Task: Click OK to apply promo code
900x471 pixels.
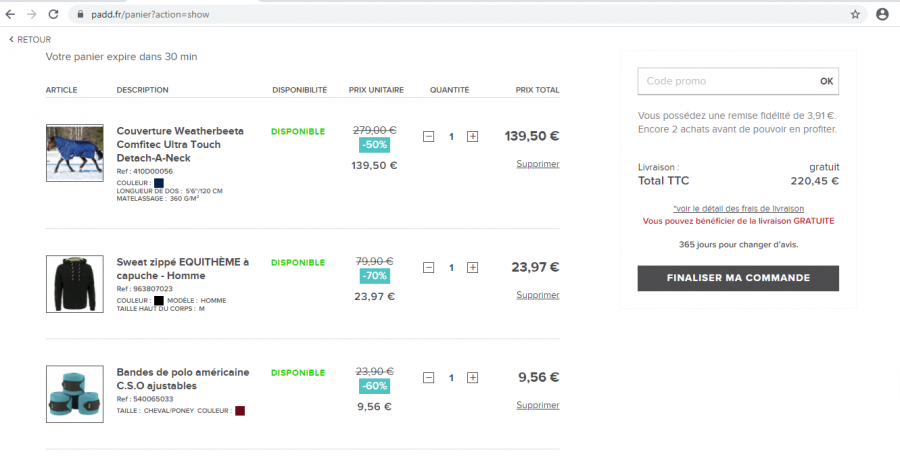Action: pos(826,81)
